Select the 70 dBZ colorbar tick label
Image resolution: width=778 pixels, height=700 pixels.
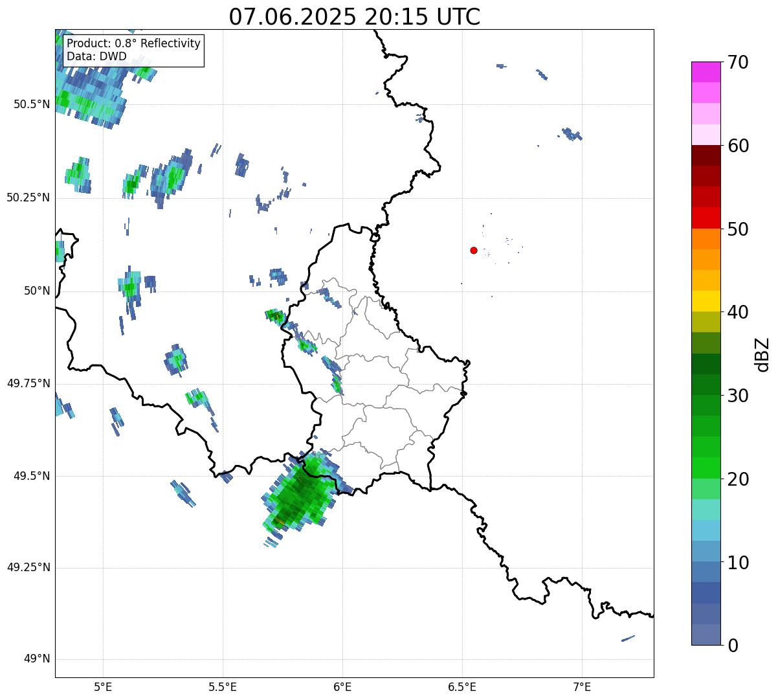click(737, 62)
